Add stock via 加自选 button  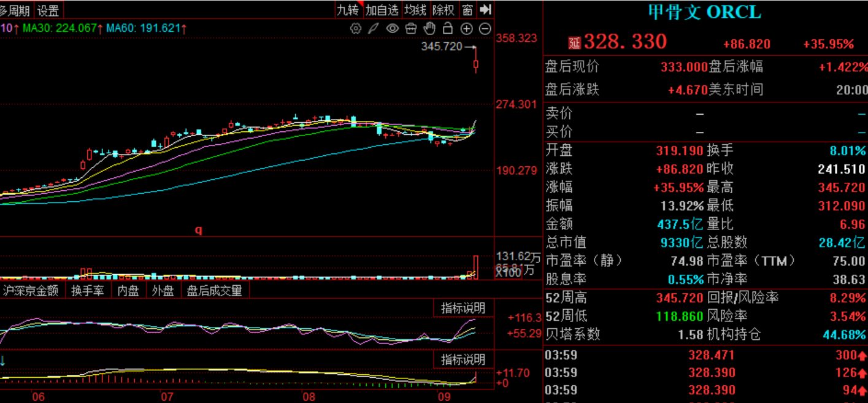(x=382, y=9)
